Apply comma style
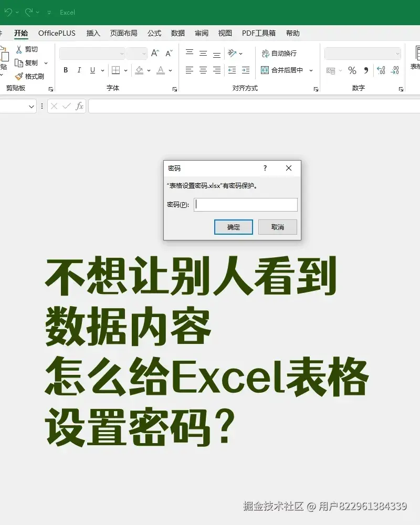The image size is (420, 525). [x=366, y=70]
